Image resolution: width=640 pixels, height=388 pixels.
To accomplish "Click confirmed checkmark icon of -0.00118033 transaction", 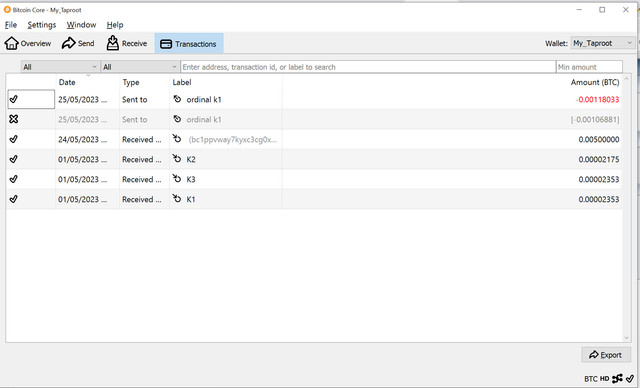I will coord(13,99).
